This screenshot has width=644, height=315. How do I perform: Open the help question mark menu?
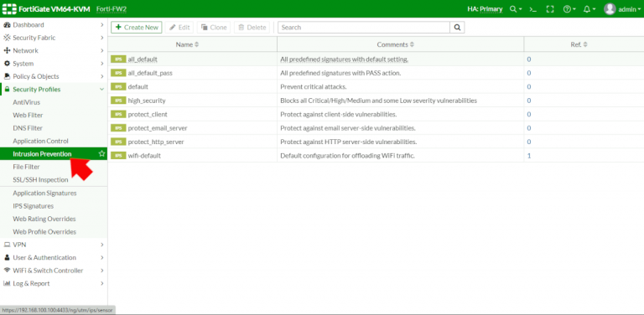point(569,9)
